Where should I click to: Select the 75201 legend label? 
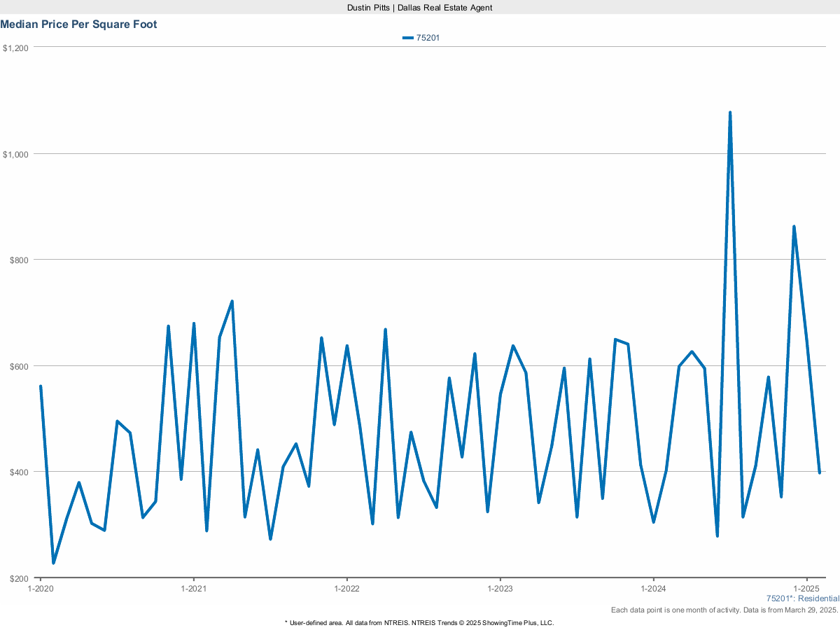tap(428, 38)
